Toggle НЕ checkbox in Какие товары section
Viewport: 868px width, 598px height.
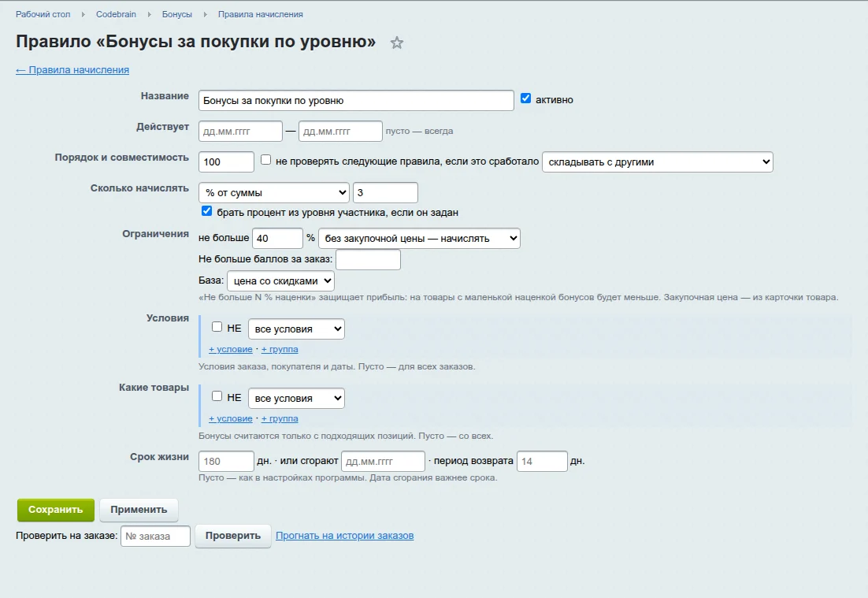click(x=217, y=396)
